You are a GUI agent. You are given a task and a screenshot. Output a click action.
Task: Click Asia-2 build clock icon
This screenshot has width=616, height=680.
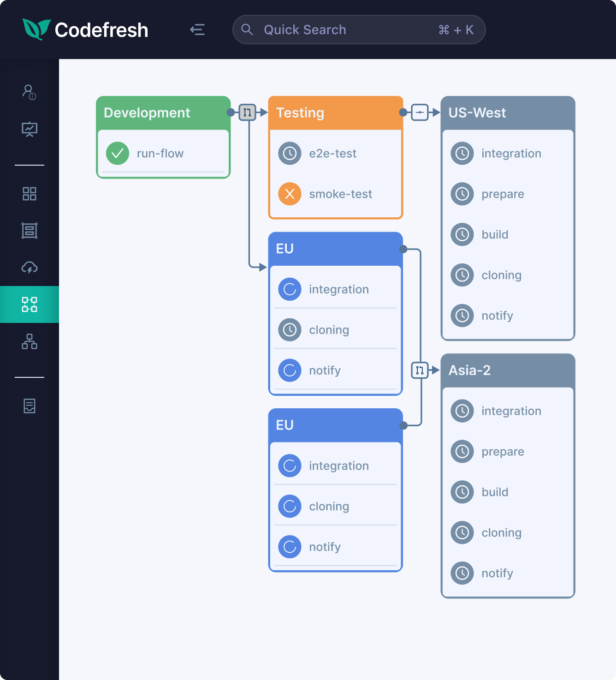[462, 492]
